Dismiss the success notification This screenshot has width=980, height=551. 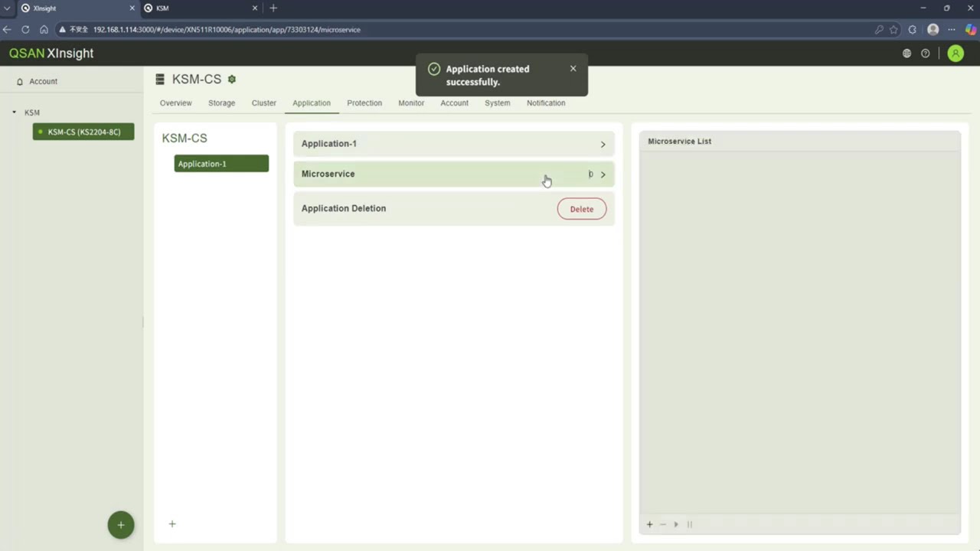[573, 69]
